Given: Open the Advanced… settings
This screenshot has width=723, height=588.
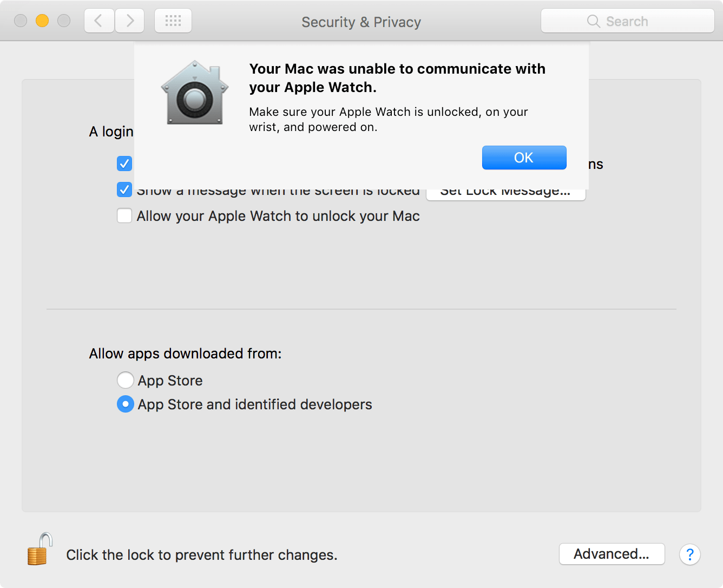Looking at the screenshot, I should click(612, 554).
